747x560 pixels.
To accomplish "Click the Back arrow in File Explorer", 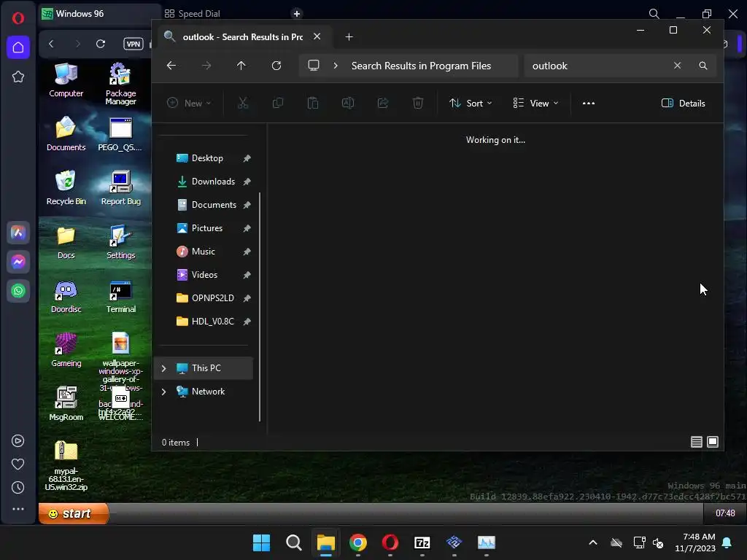I will (171, 66).
